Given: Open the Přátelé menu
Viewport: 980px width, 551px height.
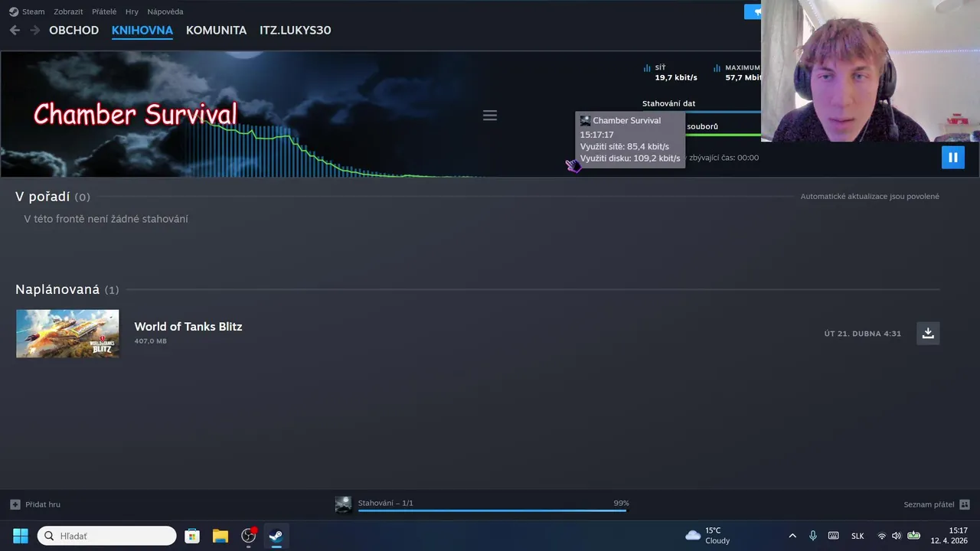Looking at the screenshot, I should tap(104, 11).
